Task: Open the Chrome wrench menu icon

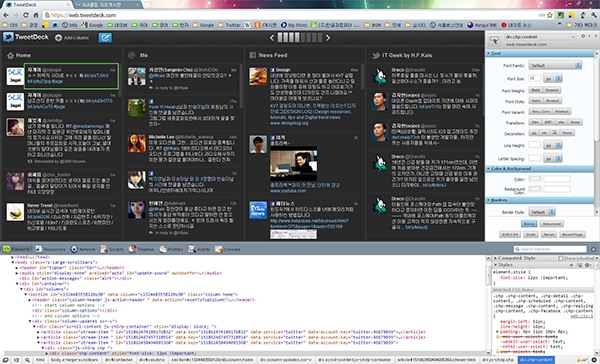Action: [594, 15]
